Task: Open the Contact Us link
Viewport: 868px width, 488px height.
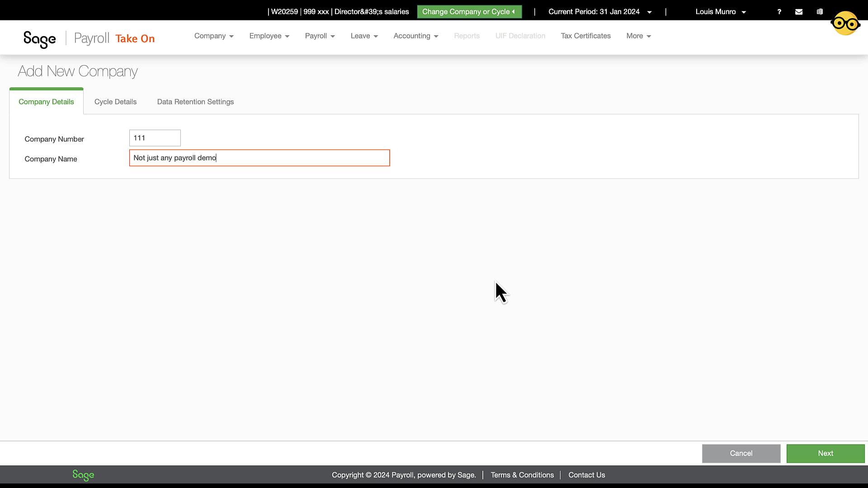Action: [x=586, y=475]
